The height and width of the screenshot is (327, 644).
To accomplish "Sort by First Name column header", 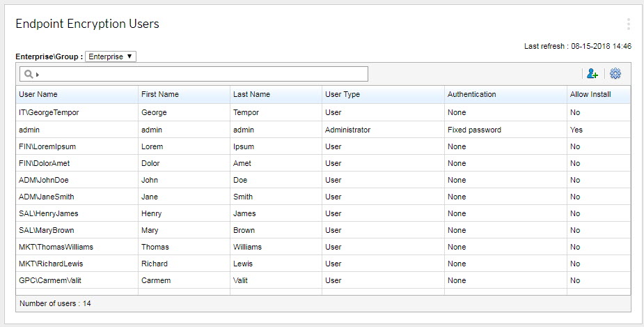I will 159,94.
